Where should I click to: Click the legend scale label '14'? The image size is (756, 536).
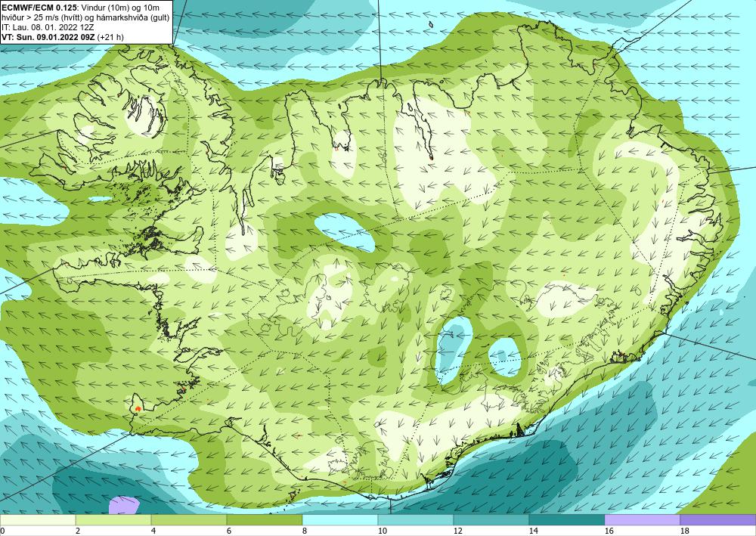(x=534, y=531)
